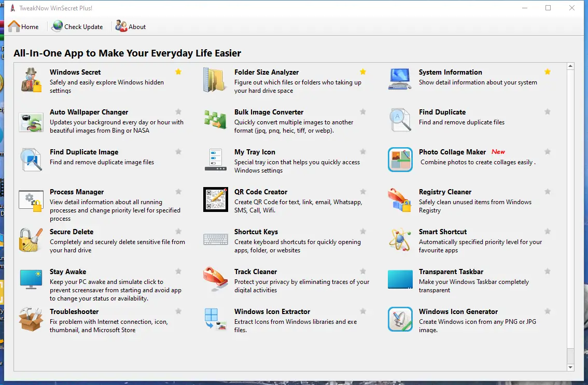588x385 pixels.
Task: Launch Folder Size Analyzer via its icon
Action: click(x=215, y=80)
